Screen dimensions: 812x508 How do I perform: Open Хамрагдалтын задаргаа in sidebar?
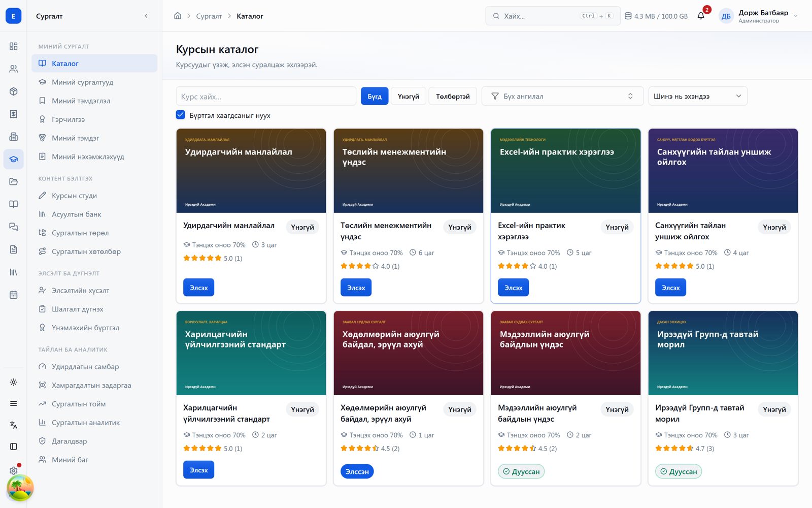point(94,385)
